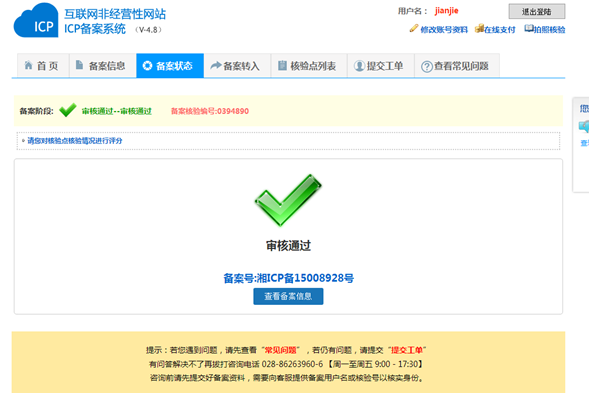The width and height of the screenshot is (591, 395).
Task: Open the 修改账号资料 link
Action: coord(444,29)
